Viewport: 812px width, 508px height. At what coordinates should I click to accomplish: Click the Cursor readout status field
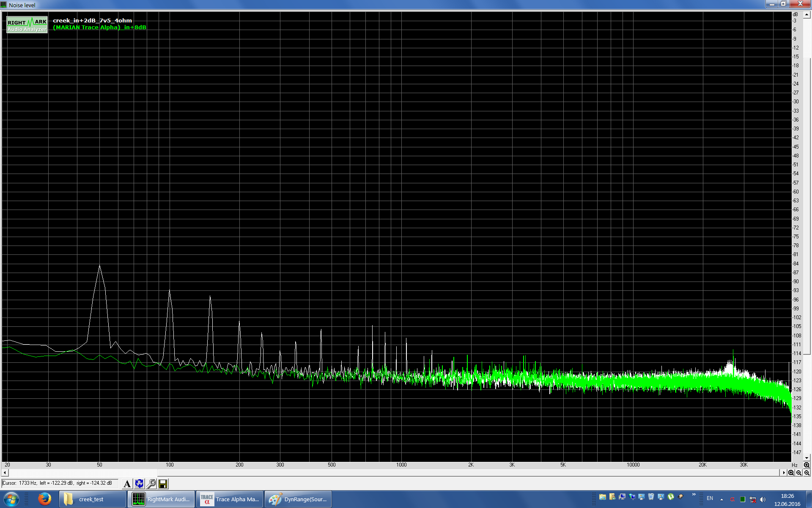click(60, 483)
